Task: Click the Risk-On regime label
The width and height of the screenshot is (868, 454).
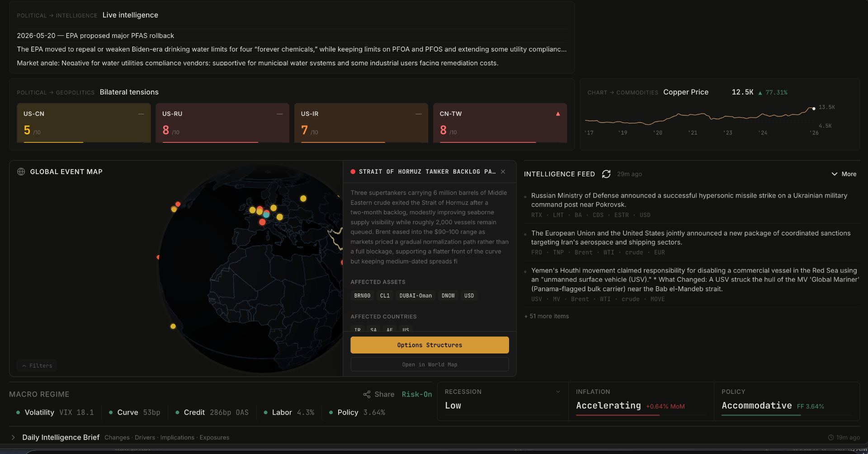Action: click(417, 394)
